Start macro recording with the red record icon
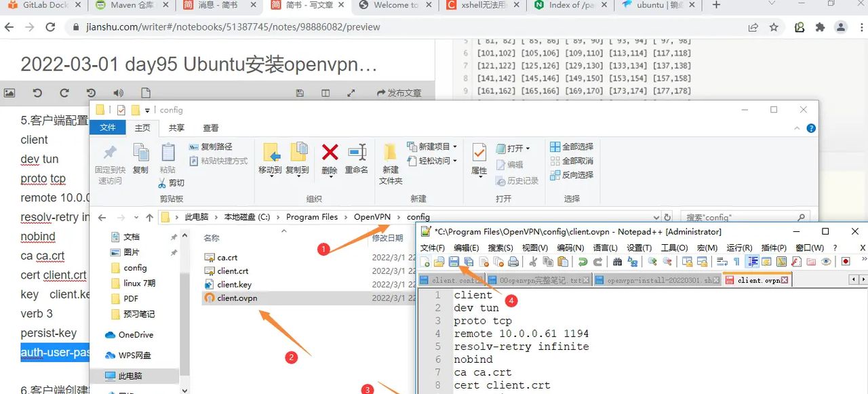Viewport: 868px width, 394px height. coord(846,261)
